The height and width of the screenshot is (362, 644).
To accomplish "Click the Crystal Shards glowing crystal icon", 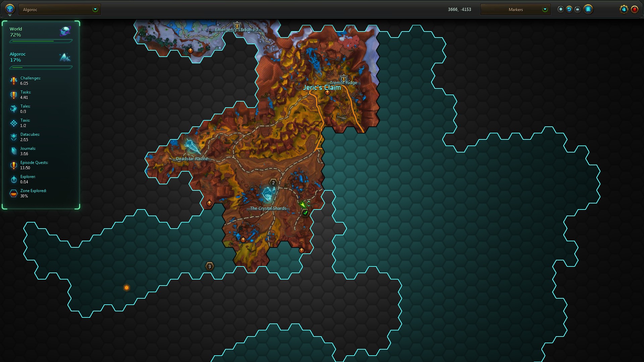I will click(x=268, y=194).
